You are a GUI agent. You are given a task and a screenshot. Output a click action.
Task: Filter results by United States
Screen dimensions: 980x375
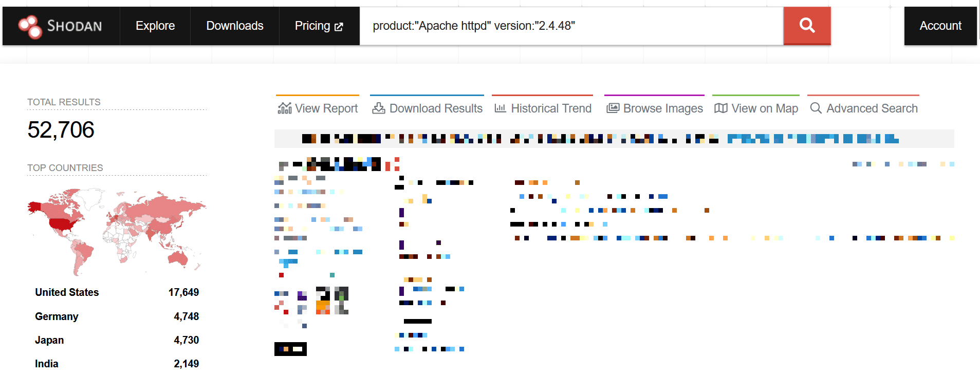click(x=67, y=292)
